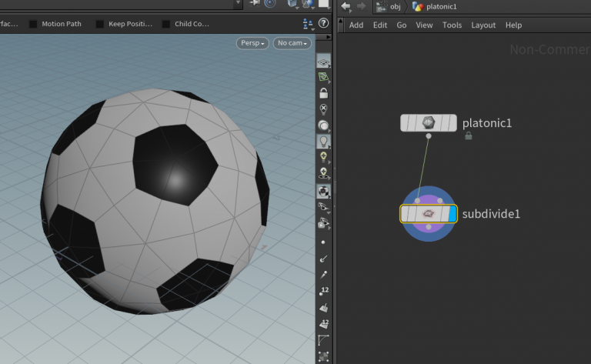Click the subdivide1 node label text
The height and width of the screenshot is (364, 591).
tap(491, 214)
